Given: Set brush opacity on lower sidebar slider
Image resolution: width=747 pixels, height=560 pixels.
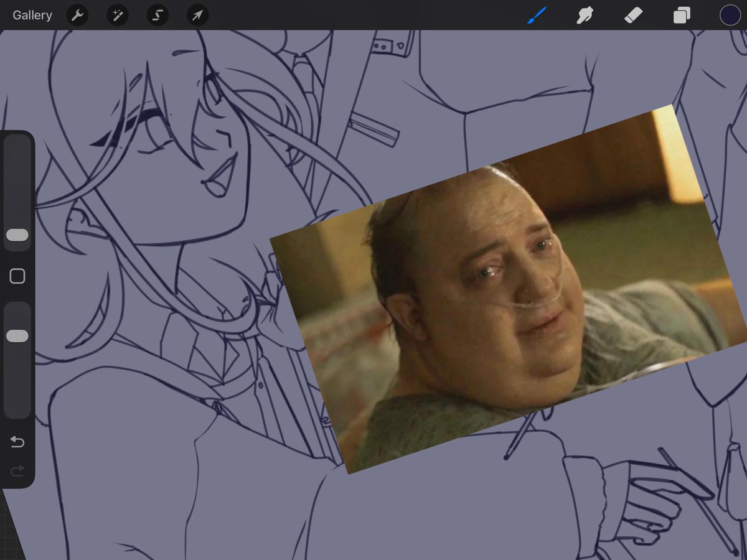Looking at the screenshot, I should [17, 360].
